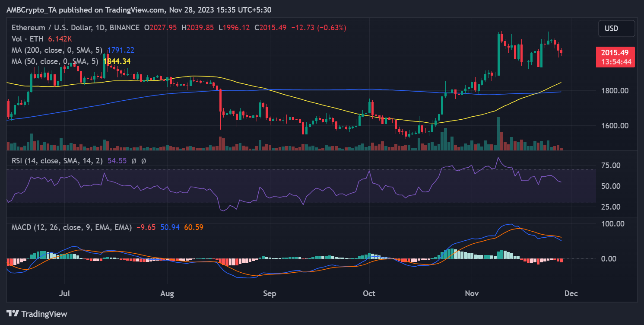Click the MA 200 value 1791.22
644x325 pixels.
click(121, 50)
